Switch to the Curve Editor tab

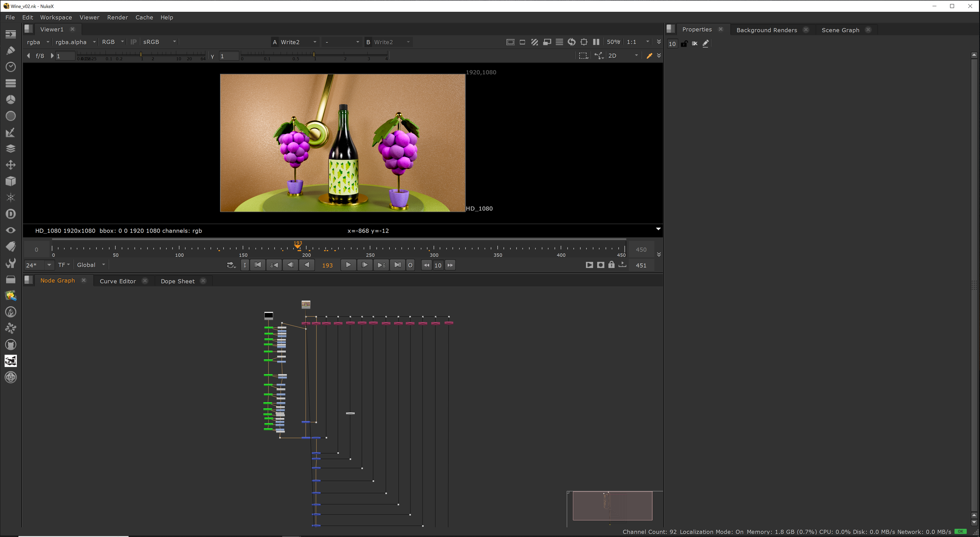(x=118, y=281)
